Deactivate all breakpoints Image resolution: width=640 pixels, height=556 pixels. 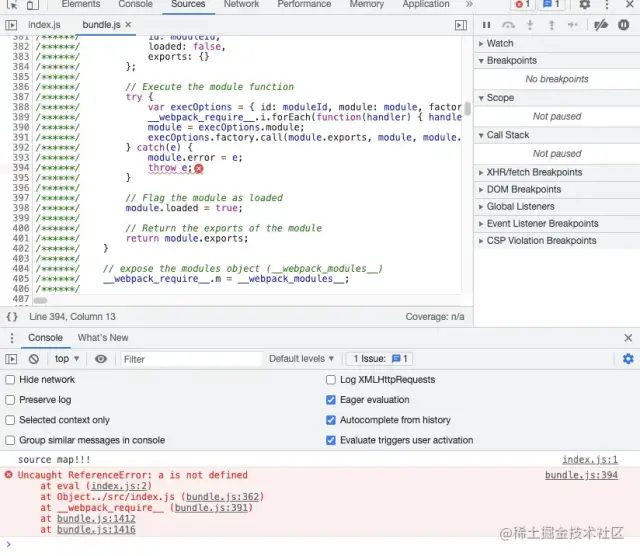pyautogui.click(x=601, y=25)
